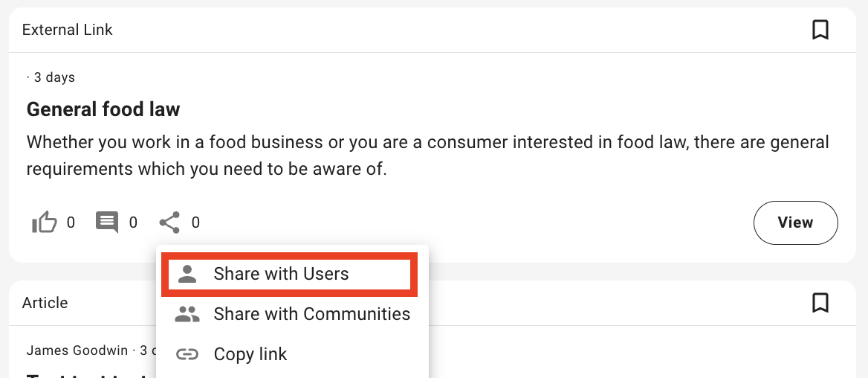Image resolution: width=868 pixels, height=378 pixels.
Task: Click the food law description paragraph
Action: pos(427,155)
